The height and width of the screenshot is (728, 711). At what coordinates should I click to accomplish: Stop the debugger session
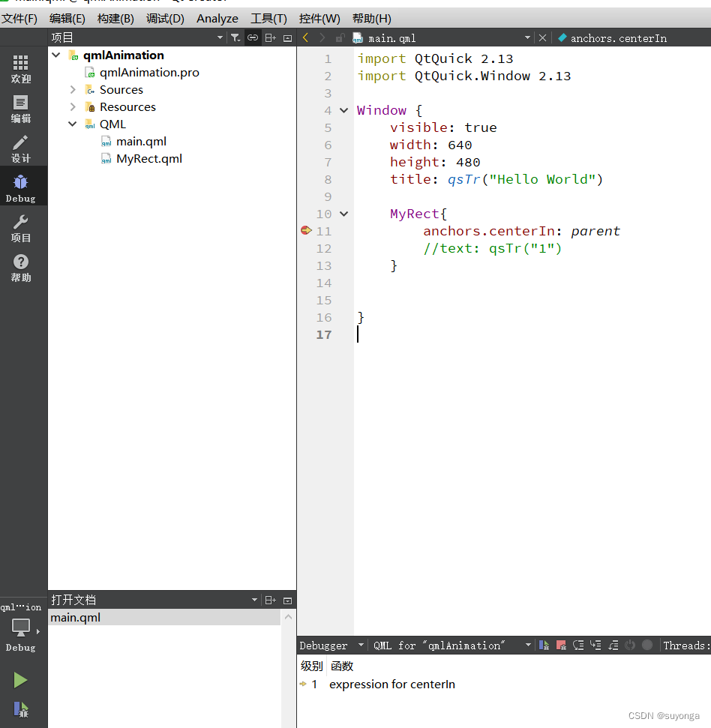click(x=561, y=646)
